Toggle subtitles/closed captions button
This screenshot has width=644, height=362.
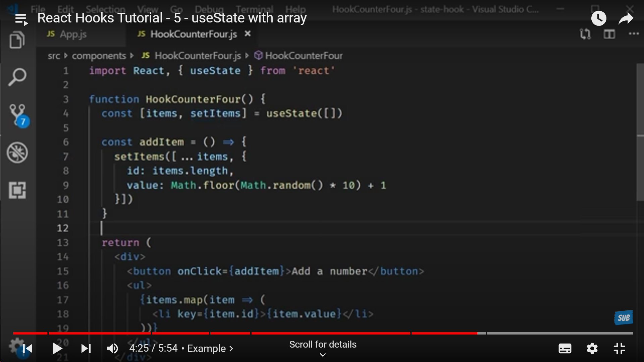pyautogui.click(x=565, y=349)
